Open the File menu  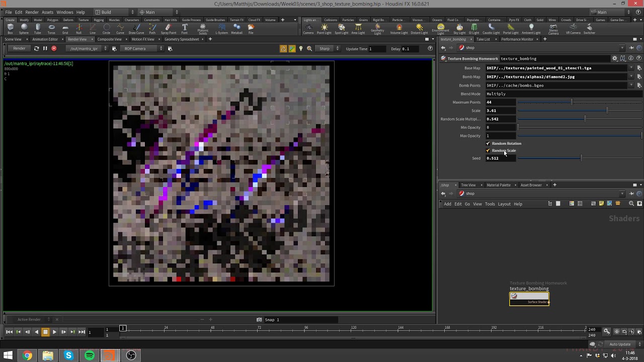9,12
